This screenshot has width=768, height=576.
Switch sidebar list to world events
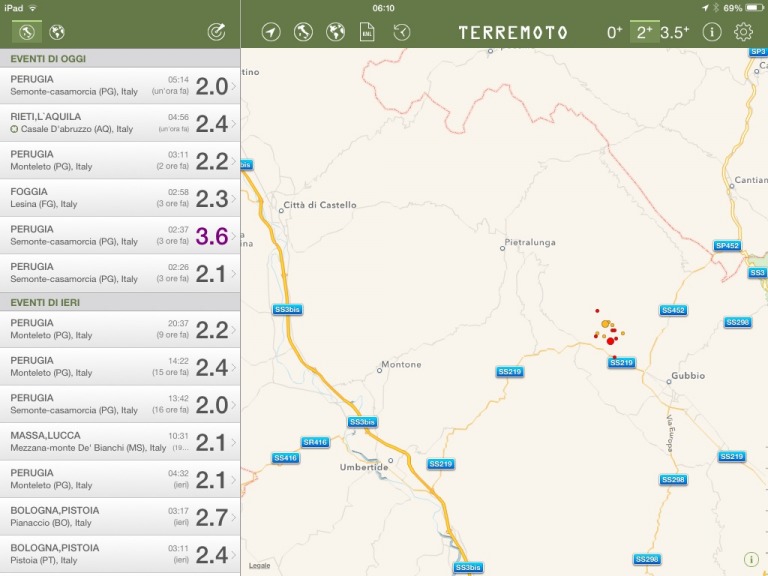57,32
